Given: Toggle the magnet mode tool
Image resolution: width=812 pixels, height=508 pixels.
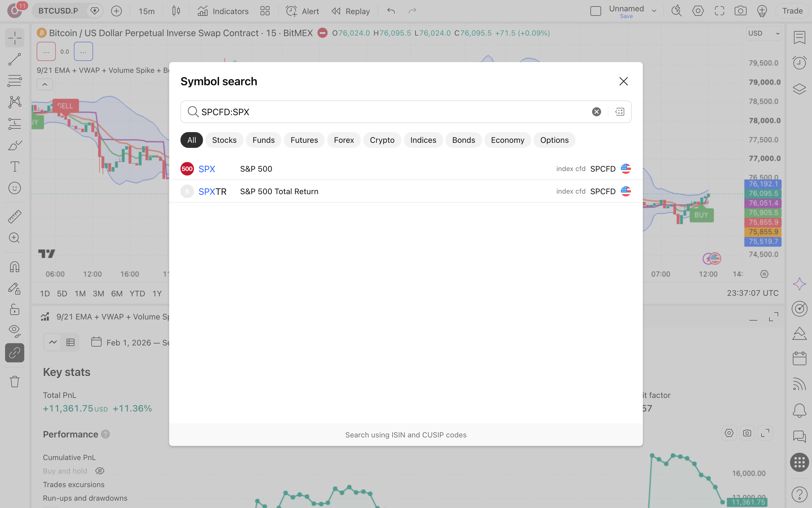Looking at the screenshot, I should pyautogui.click(x=14, y=267).
